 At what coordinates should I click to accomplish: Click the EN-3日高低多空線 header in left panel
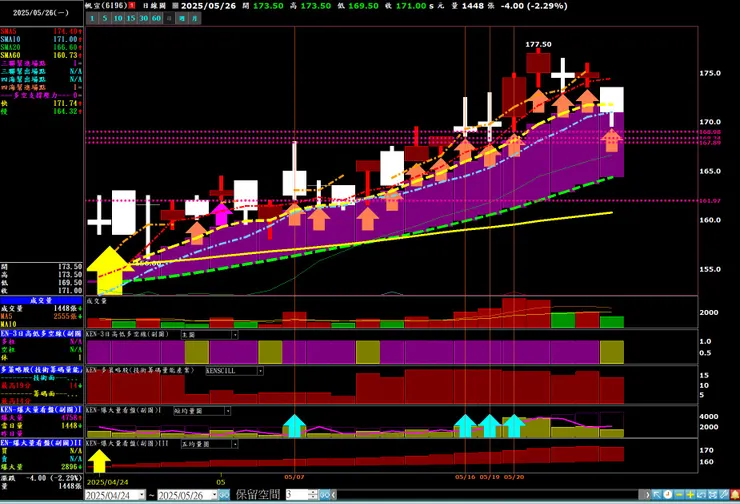[x=42, y=334]
